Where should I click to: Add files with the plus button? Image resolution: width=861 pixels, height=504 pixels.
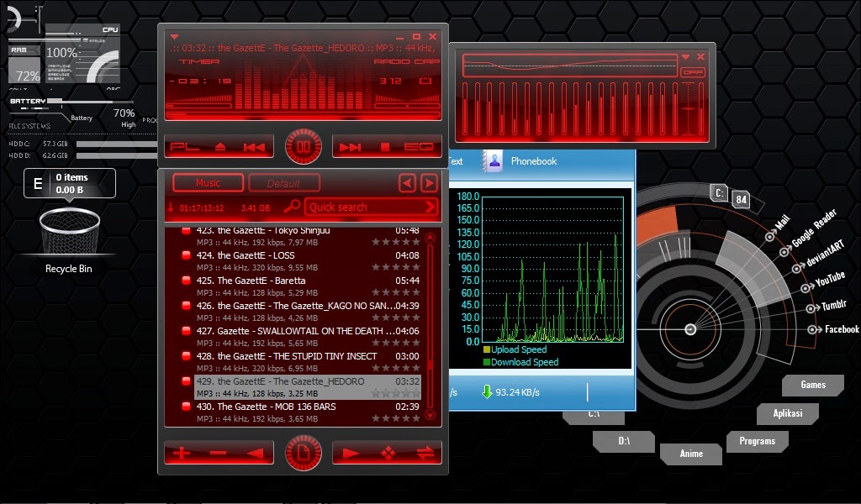[182, 453]
